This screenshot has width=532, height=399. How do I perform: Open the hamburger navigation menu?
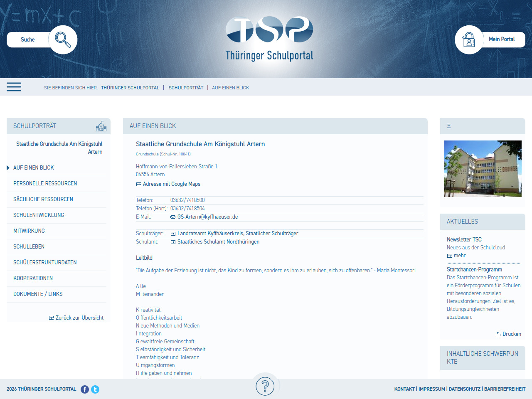point(14,87)
